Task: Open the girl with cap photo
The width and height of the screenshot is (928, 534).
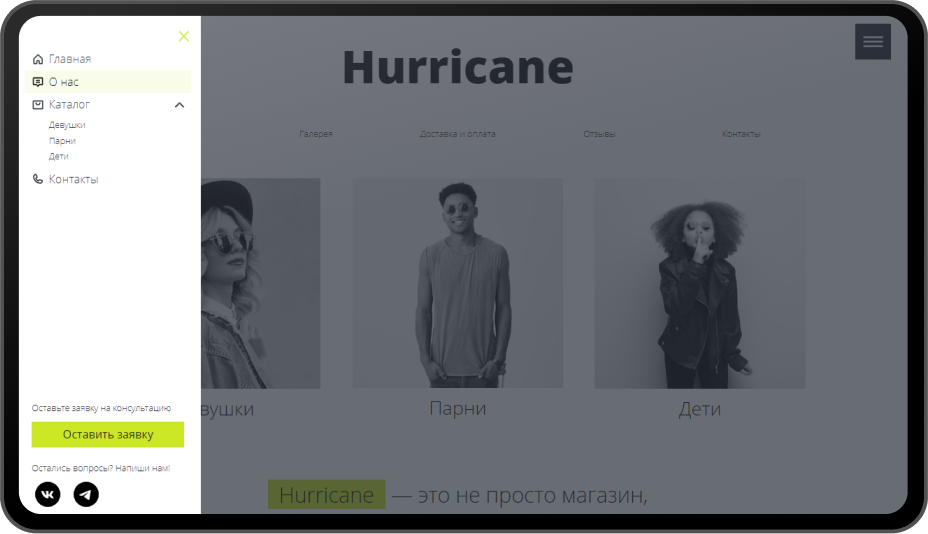Action: (x=260, y=284)
